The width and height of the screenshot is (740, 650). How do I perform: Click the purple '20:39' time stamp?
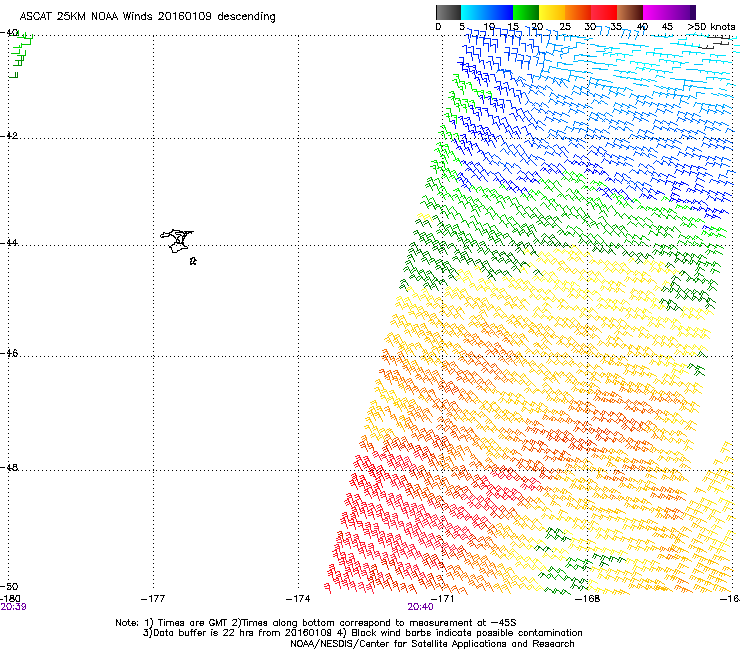(x=13, y=607)
